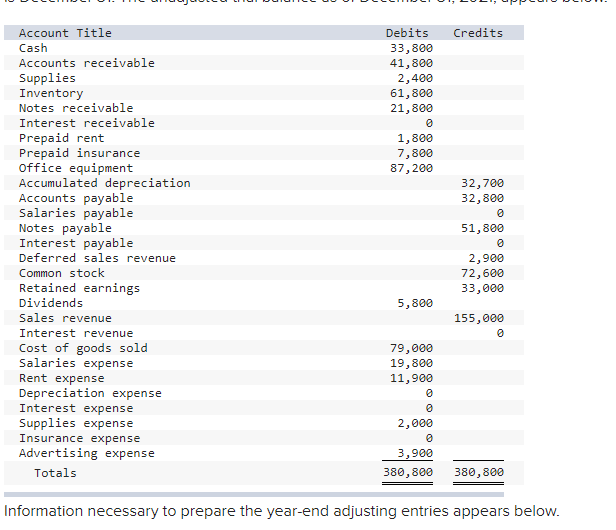
Task: Click the Sales revenue credit 155,000
Action: (479, 318)
